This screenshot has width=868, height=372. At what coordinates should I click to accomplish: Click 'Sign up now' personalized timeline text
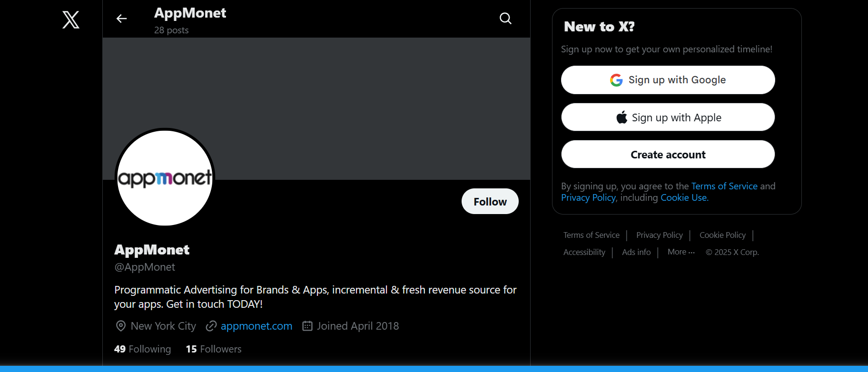pyautogui.click(x=667, y=49)
